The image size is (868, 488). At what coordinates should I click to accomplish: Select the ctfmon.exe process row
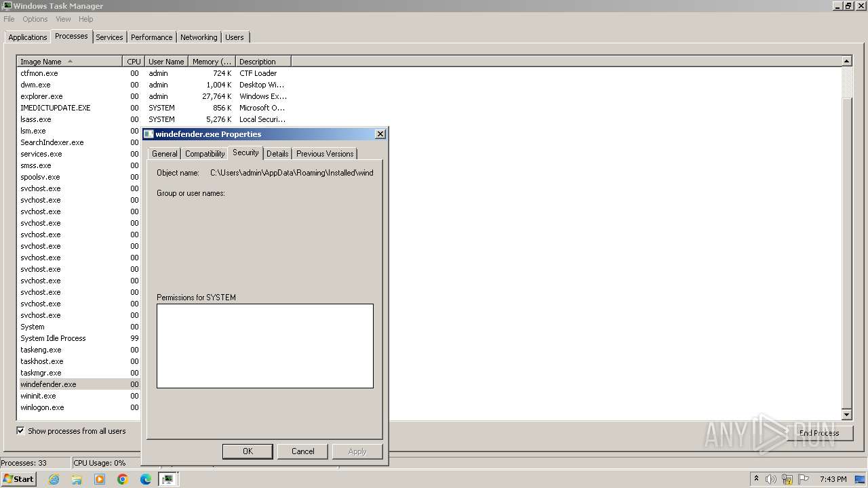pyautogui.click(x=154, y=73)
